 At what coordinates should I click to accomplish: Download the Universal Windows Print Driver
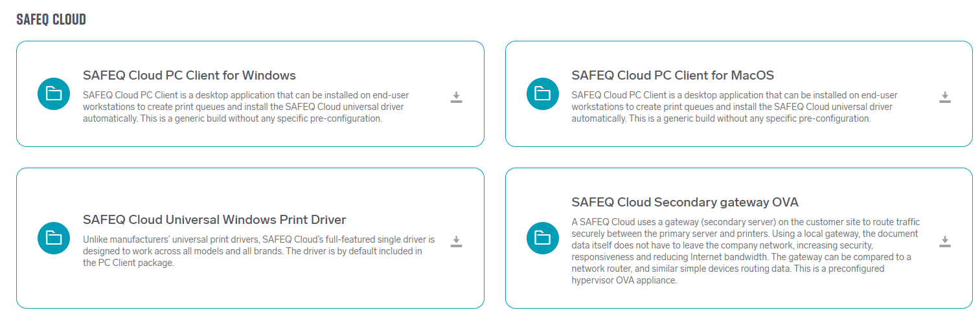point(456,241)
